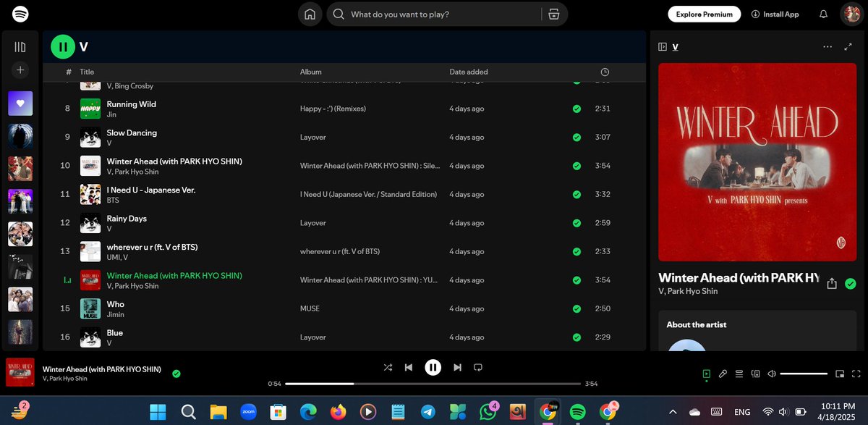Show hidden system tray icons chevron

click(x=673, y=412)
